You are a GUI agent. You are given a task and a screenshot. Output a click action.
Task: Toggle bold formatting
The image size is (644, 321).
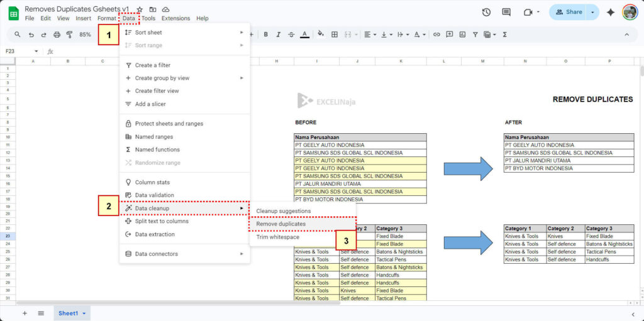coord(266,35)
